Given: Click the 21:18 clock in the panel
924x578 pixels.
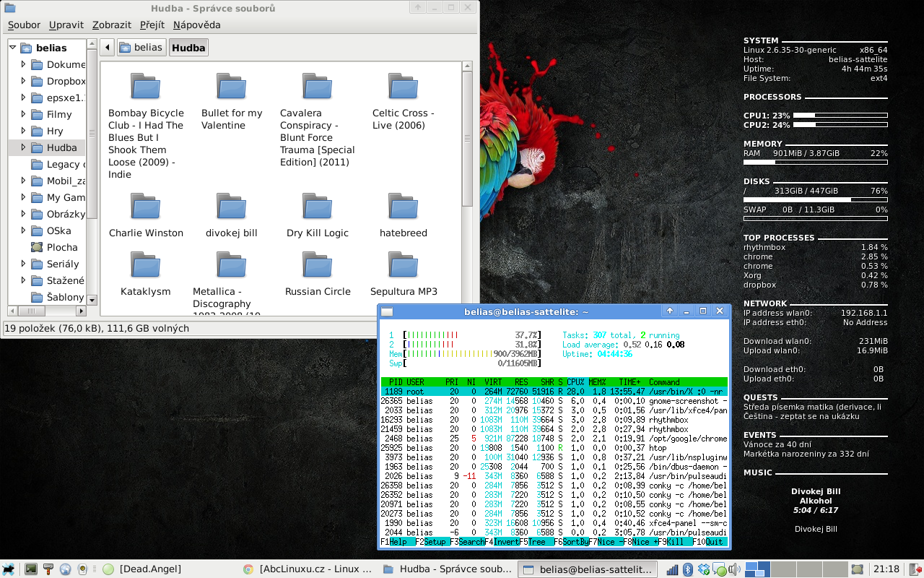Looking at the screenshot, I should (886, 569).
